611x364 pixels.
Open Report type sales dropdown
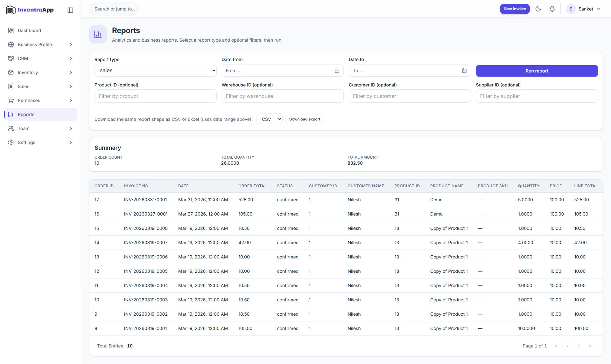point(155,71)
